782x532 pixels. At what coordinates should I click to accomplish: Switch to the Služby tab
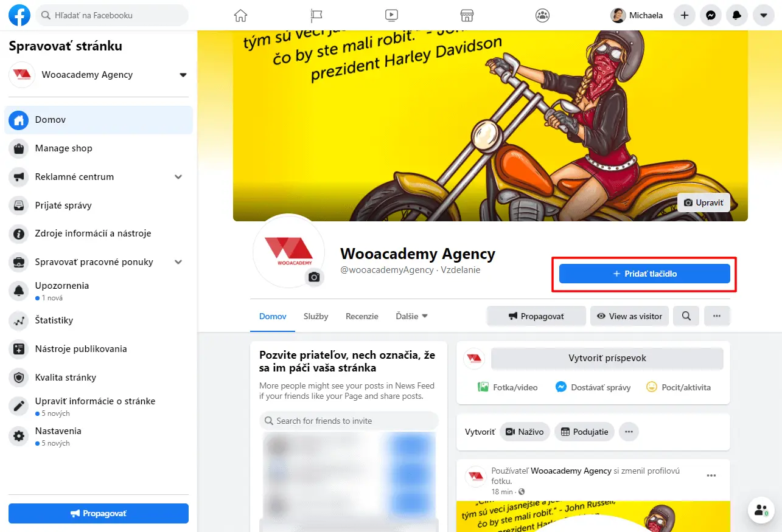(316, 316)
